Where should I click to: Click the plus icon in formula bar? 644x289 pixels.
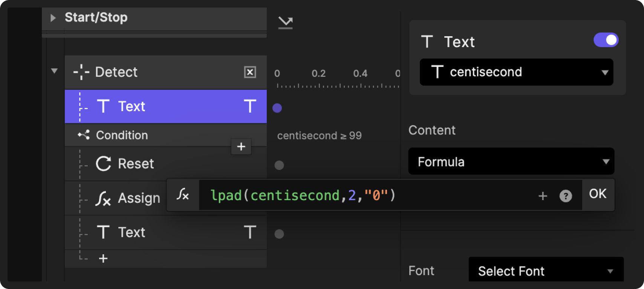(543, 196)
